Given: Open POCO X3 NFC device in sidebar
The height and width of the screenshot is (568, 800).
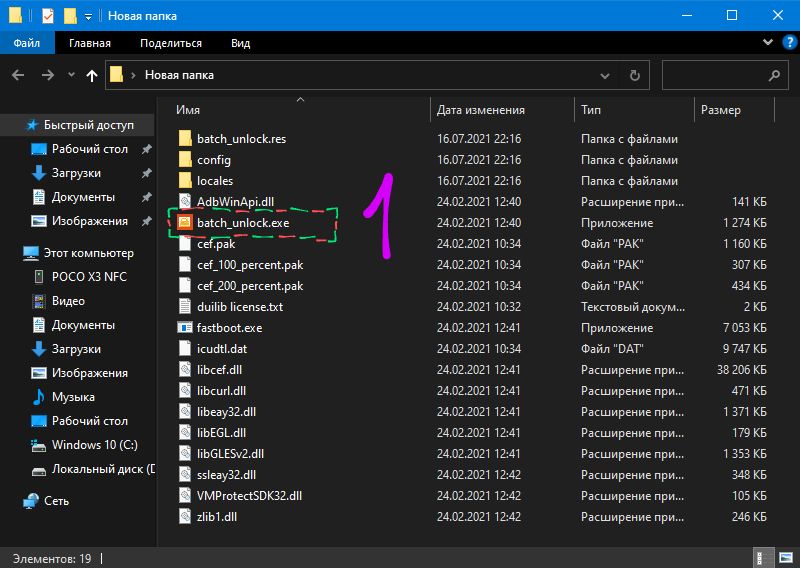Looking at the screenshot, I should pos(89,277).
